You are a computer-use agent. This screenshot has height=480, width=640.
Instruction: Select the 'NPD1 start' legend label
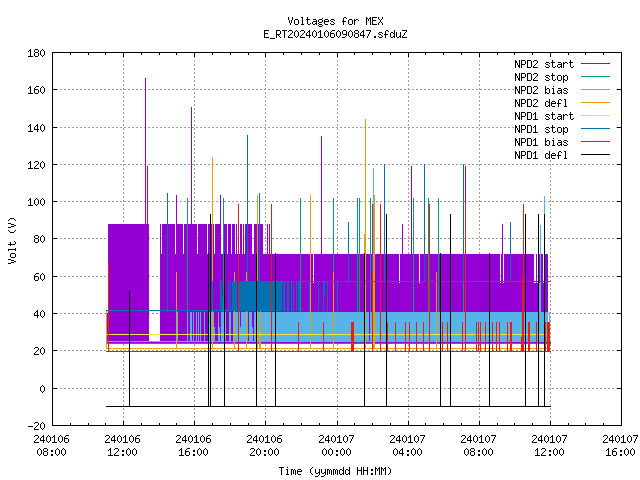544,116
